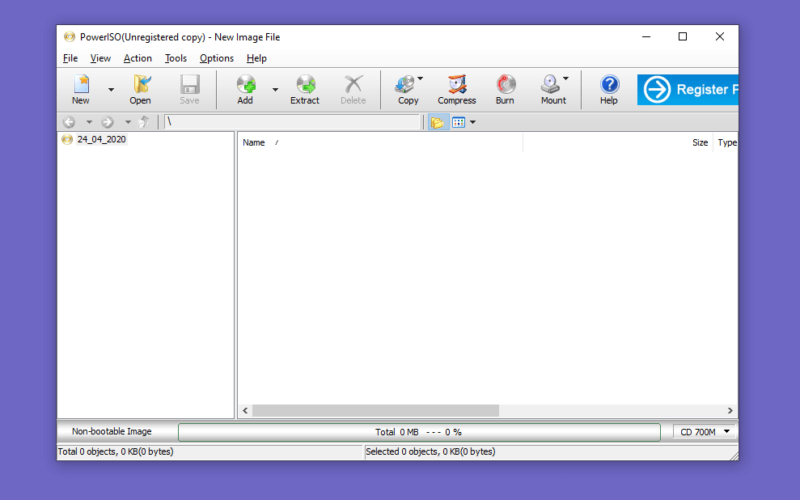Open the Tools menu
The height and width of the screenshot is (500, 800).
coord(176,58)
